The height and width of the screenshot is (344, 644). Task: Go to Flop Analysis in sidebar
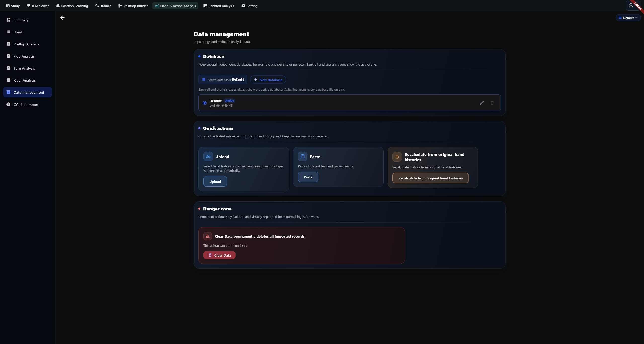pyautogui.click(x=28, y=56)
